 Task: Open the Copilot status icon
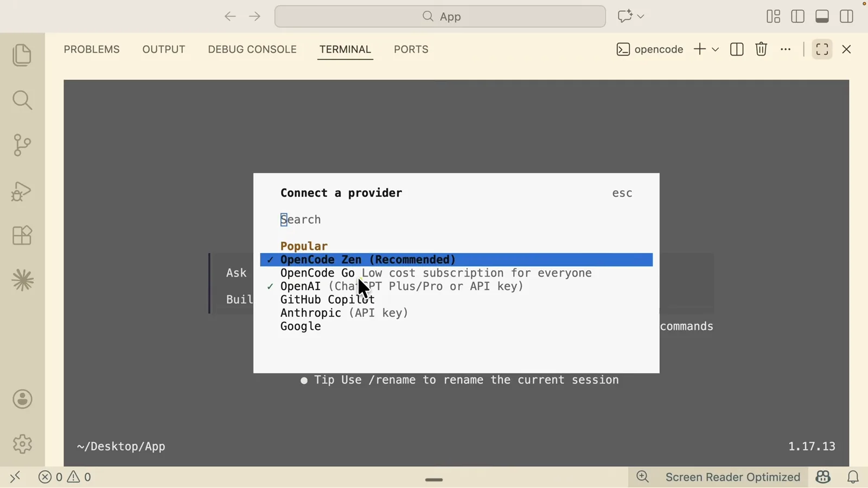click(x=823, y=477)
